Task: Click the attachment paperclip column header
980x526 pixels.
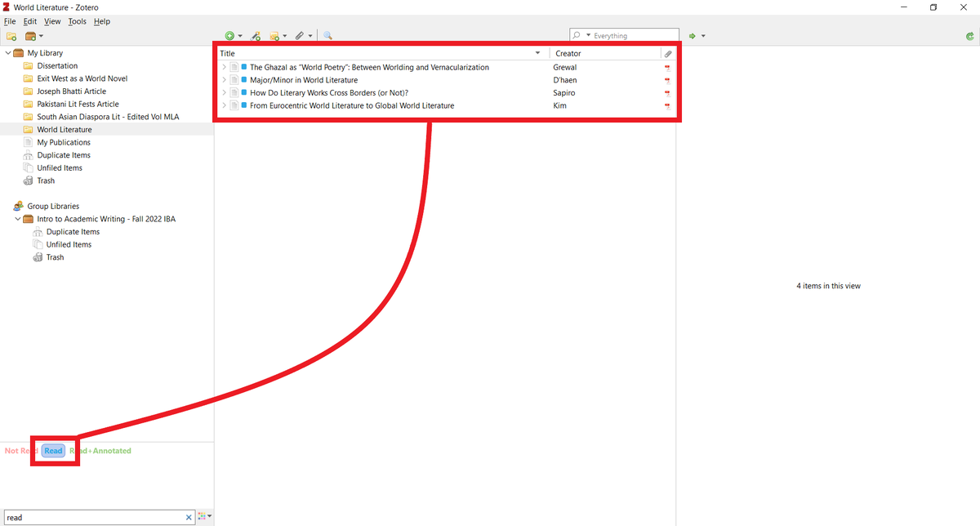Action: (668, 54)
